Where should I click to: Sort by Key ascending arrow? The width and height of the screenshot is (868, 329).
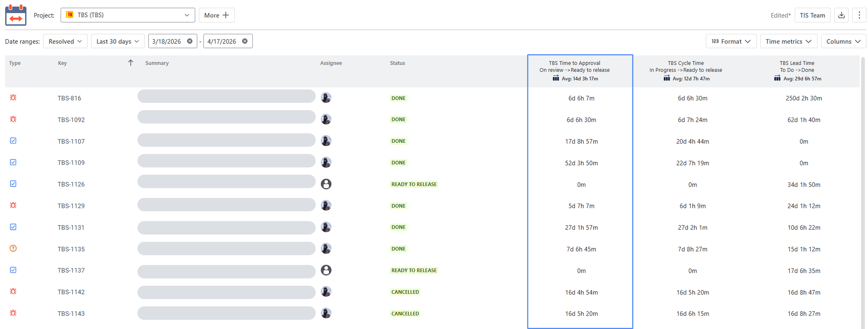tap(131, 63)
